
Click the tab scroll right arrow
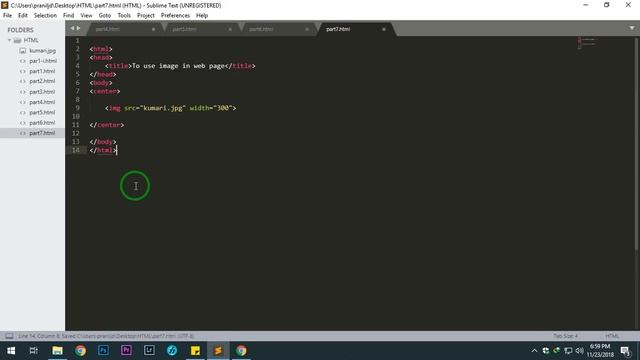coord(78,28)
